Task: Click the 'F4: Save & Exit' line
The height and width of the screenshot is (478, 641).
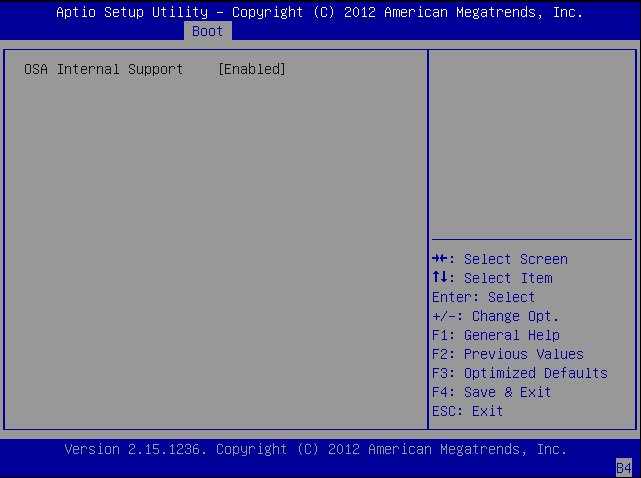Action: 491,392
